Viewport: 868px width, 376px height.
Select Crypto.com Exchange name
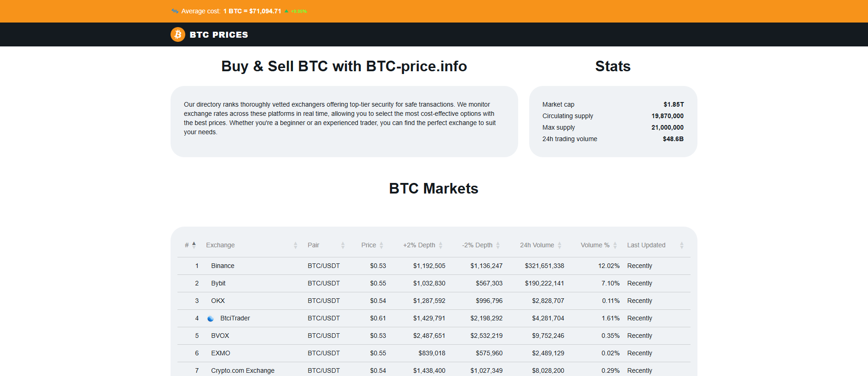[243, 370]
